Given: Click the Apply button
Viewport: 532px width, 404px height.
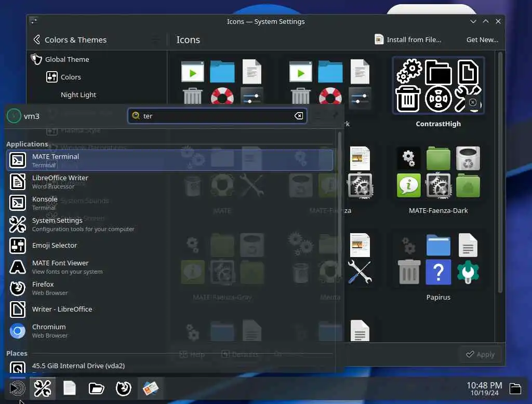Looking at the screenshot, I should 480,355.
